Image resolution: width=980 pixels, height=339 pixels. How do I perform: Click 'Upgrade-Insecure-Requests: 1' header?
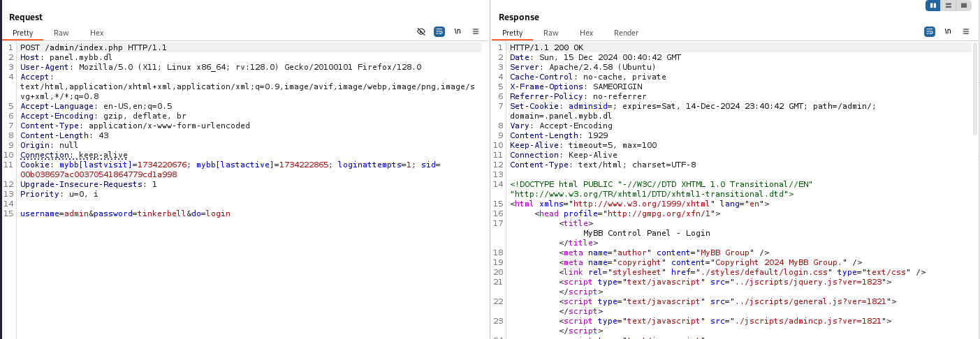(89, 184)
